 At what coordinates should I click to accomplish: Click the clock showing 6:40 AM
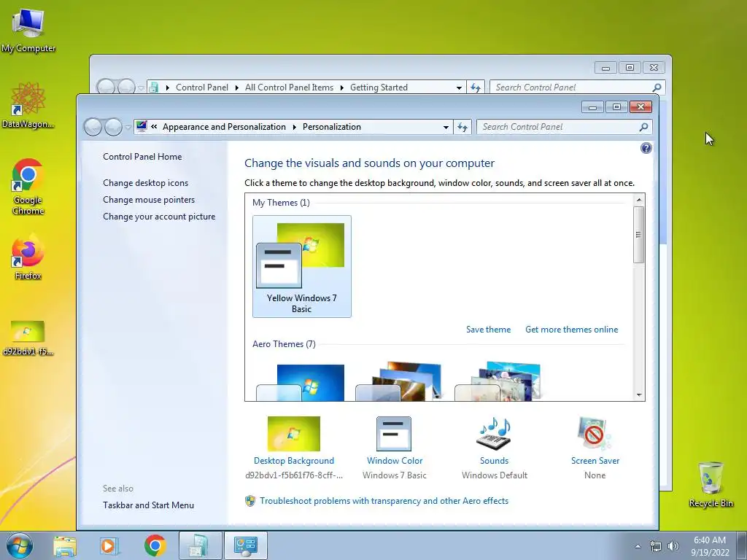click(x=710, y=546)
